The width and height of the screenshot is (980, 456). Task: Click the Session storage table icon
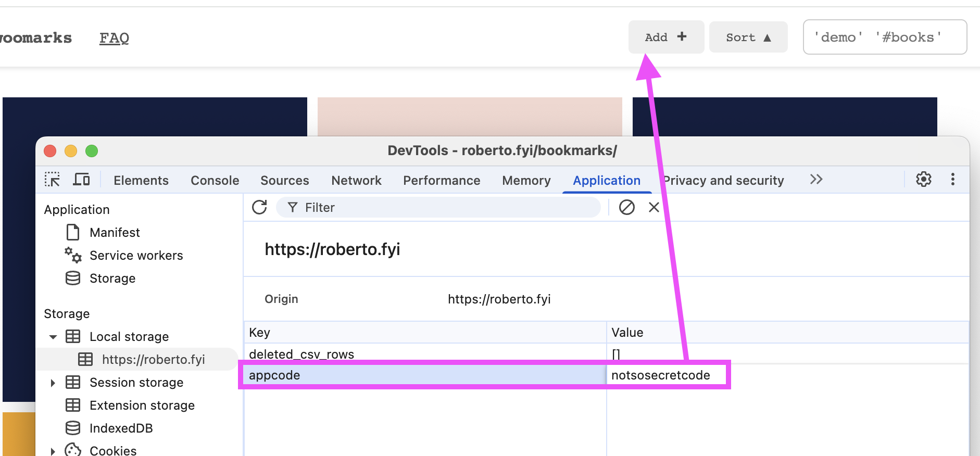(x=73, y=382)
